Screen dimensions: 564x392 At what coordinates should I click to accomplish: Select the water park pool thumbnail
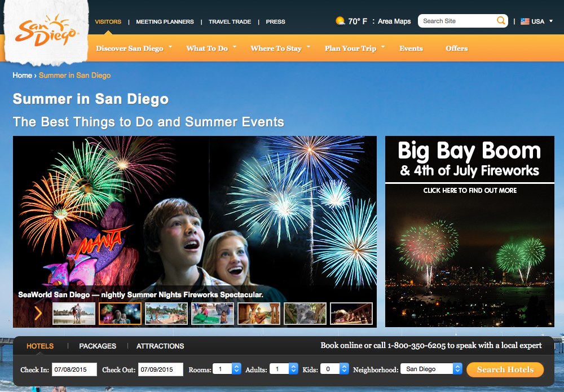(166, 313)
